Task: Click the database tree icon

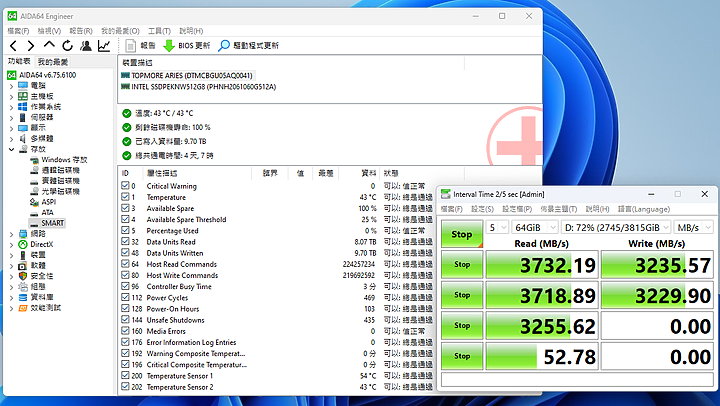Action: (23, 297)
